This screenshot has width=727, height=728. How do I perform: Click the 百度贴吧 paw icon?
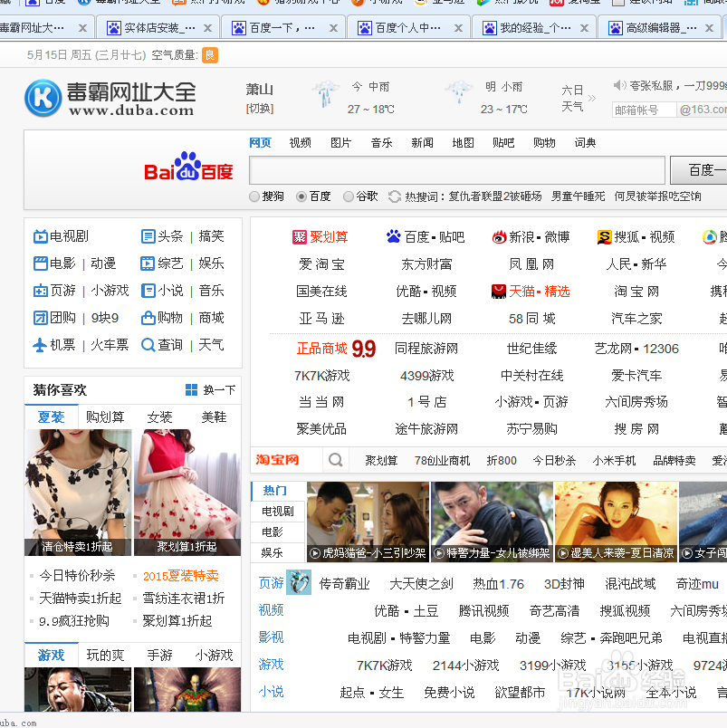point(394,237)
